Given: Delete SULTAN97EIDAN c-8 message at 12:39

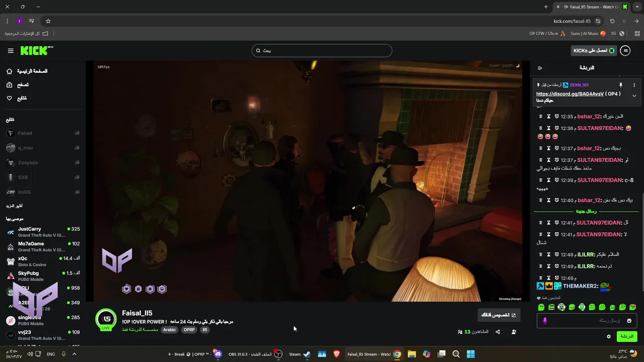Looking at the screenshot, I should 541,180.
